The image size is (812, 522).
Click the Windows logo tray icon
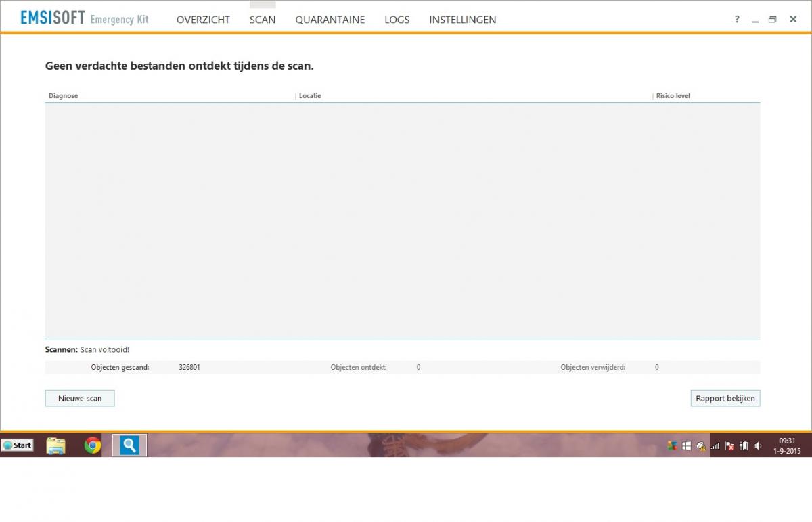pos(686,445)
